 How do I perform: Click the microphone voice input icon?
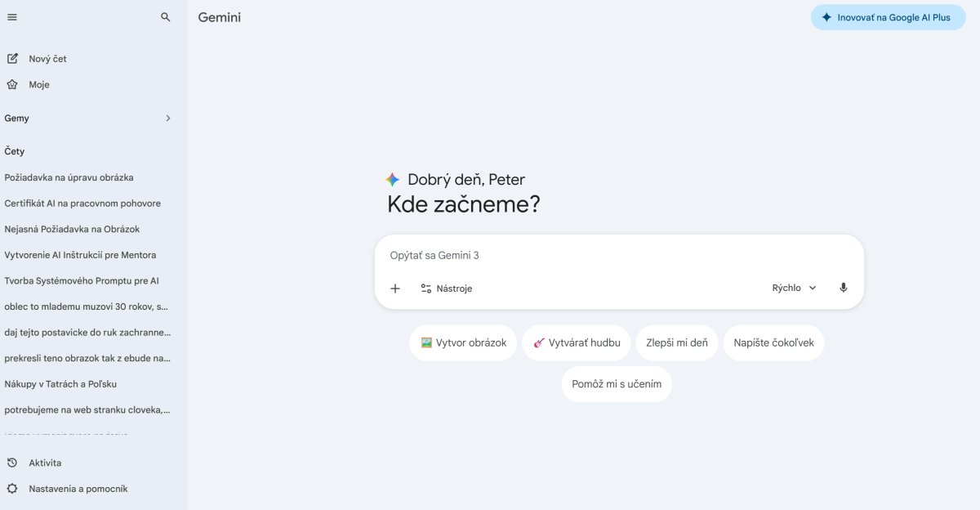click(844, 288)
